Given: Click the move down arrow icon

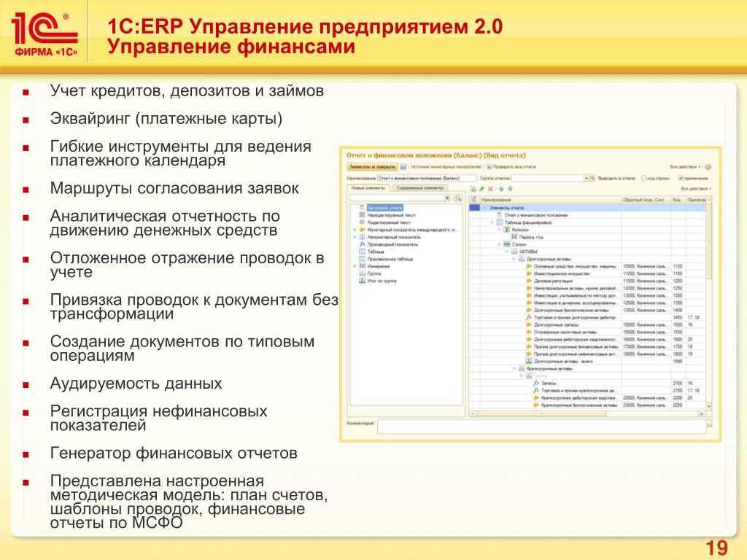Looking at the screenshot, I should click(x=510, y=189).
